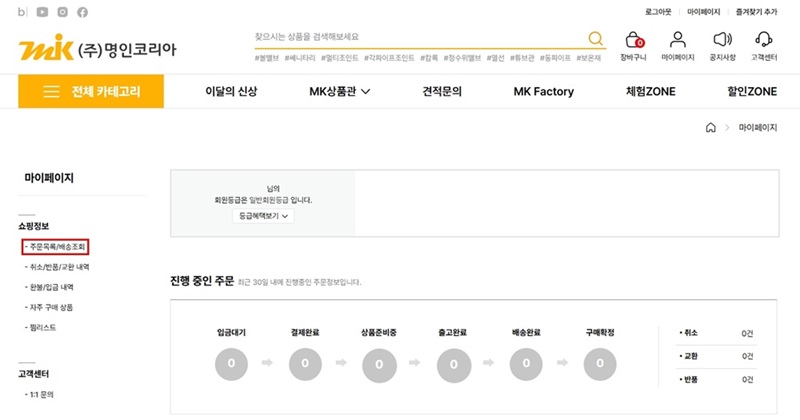This screenshot has height=420, width=800.
Task: Click the home icon in breadcrumb
Action: [x=711, y=128]
